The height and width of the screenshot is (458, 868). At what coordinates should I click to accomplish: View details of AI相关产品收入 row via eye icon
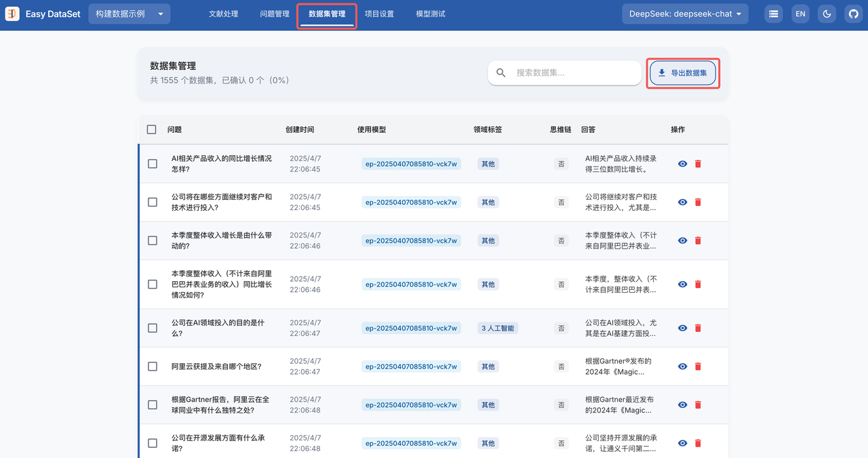(x=683, y=164)
